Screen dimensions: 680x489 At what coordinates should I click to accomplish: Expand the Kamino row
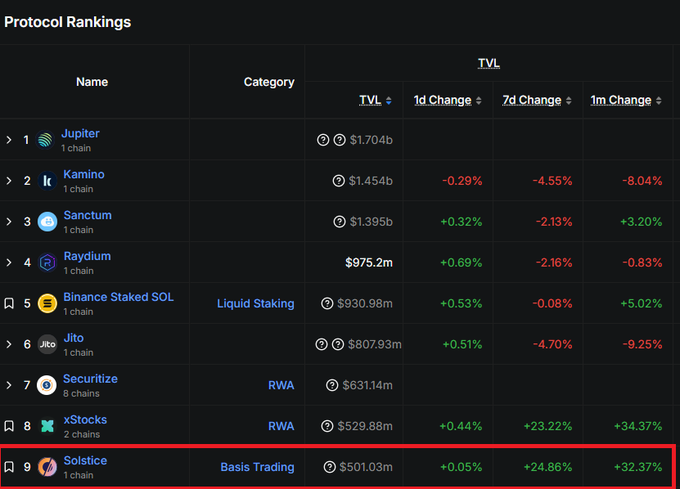(x=9, y=181)
